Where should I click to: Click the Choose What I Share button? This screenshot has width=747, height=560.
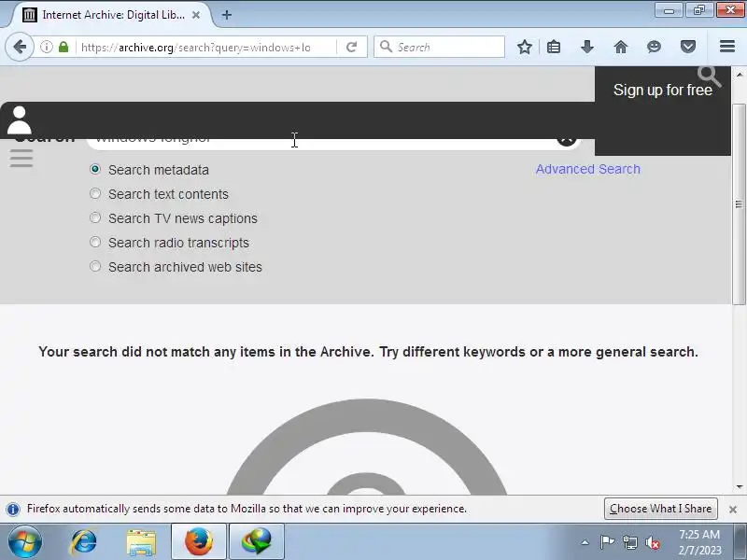point(661,509)
